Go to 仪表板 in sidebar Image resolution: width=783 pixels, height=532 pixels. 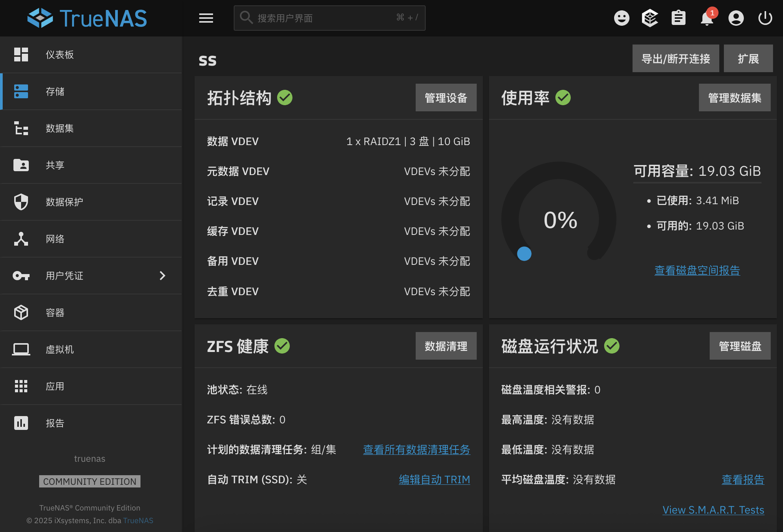click(59, 55)
